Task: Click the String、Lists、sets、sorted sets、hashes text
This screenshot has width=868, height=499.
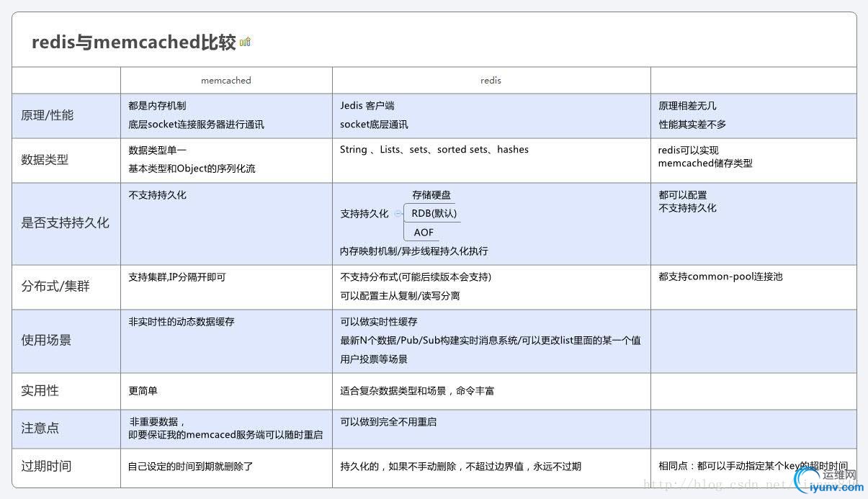Action: 434,150
